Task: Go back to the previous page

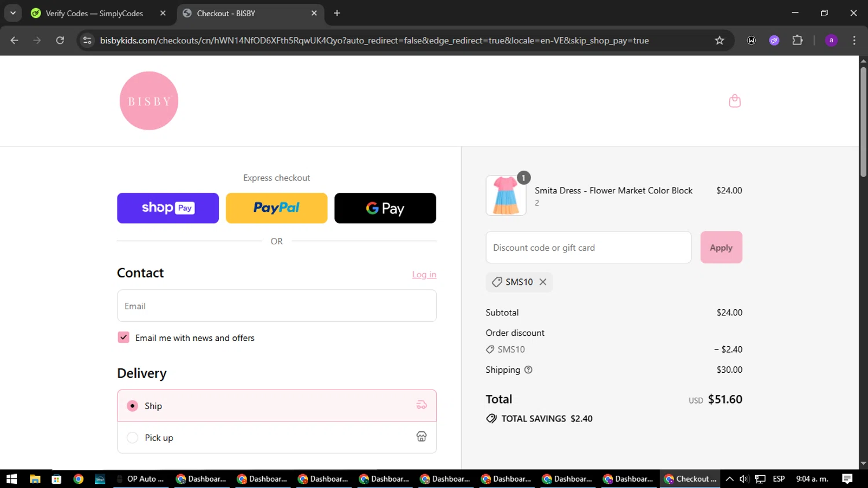Action: click(x=14, y=41)
